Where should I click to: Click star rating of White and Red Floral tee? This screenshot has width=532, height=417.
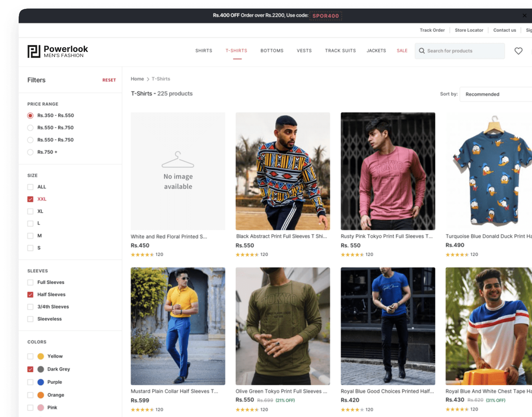coord(142,255)
